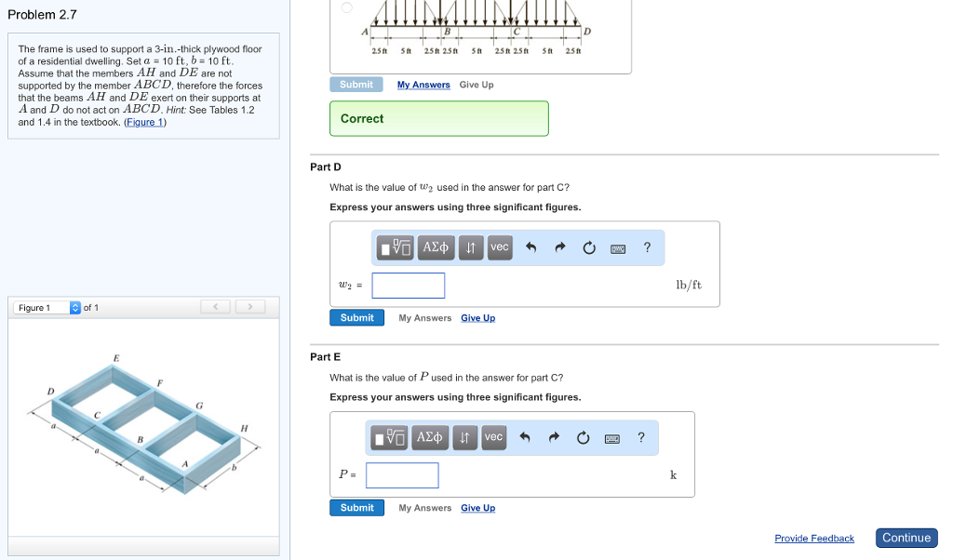Screen dimensions: 953x560
Task: Open help question mark in Part E toolbar
Action: pos(641,437)
